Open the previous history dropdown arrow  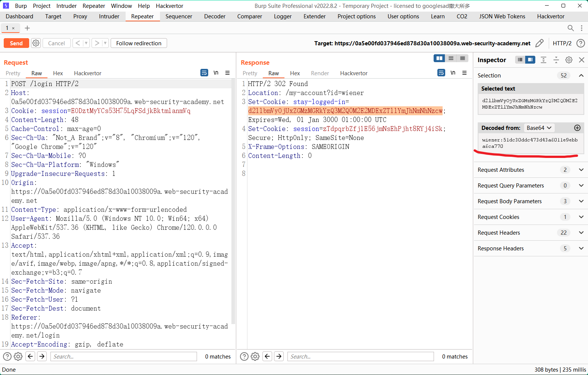pyautogui.click(x=86, y=43)
